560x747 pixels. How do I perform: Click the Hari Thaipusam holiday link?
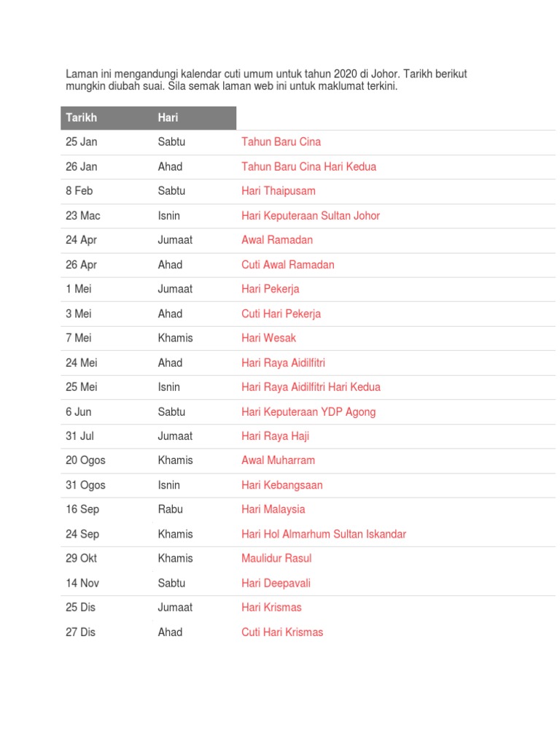[x=278, y=191]
